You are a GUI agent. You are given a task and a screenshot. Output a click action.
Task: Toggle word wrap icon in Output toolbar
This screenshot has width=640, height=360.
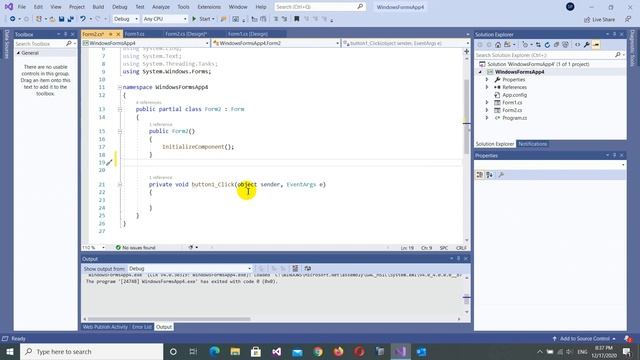[x=308, y=269]
